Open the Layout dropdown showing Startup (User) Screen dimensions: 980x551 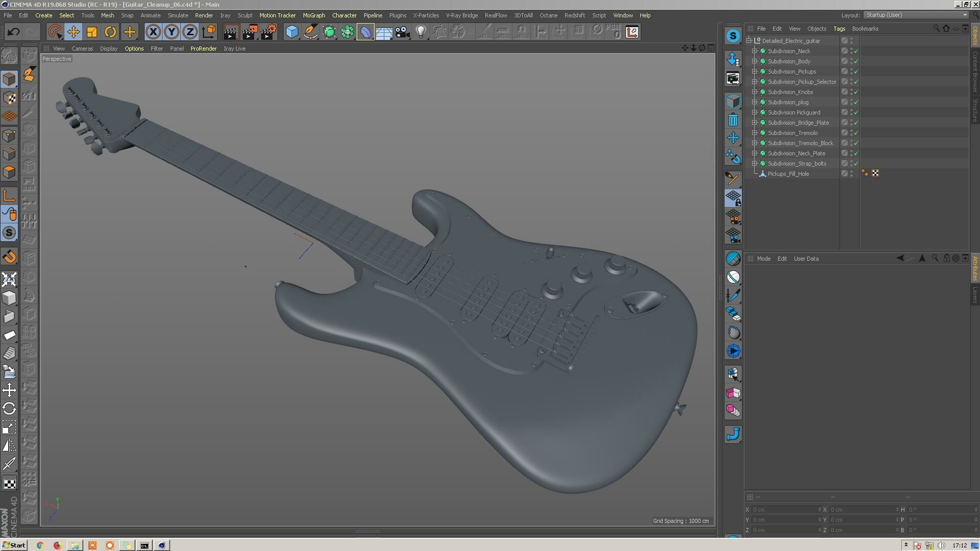point(915,15)
